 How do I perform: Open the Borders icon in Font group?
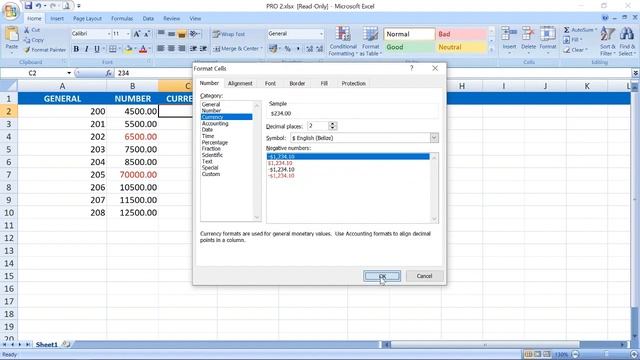coord(113,49)
